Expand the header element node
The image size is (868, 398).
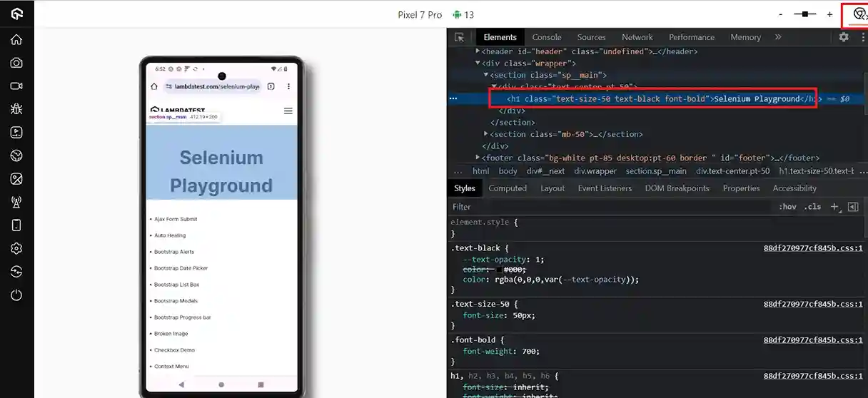[x=478, y=51]
